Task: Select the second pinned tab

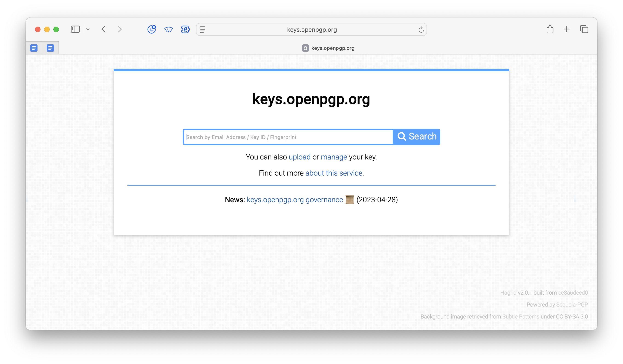Action: pos(50,48)
